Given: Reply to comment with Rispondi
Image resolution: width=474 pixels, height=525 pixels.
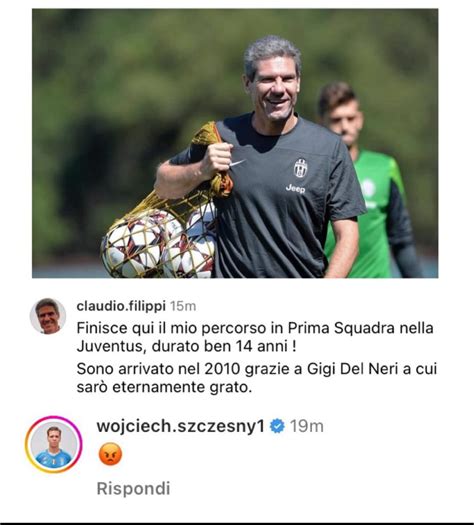Looking at the screenshot, I should click(134, 489).
